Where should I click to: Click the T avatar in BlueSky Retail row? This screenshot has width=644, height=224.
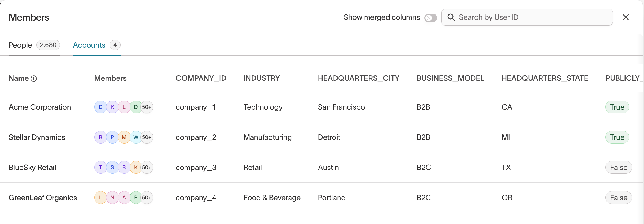point(101,167)
